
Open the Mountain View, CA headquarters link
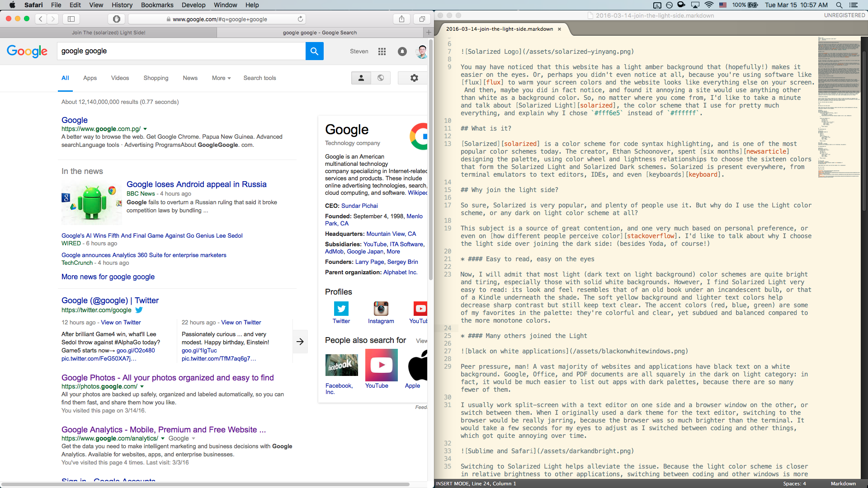[391, 234]
